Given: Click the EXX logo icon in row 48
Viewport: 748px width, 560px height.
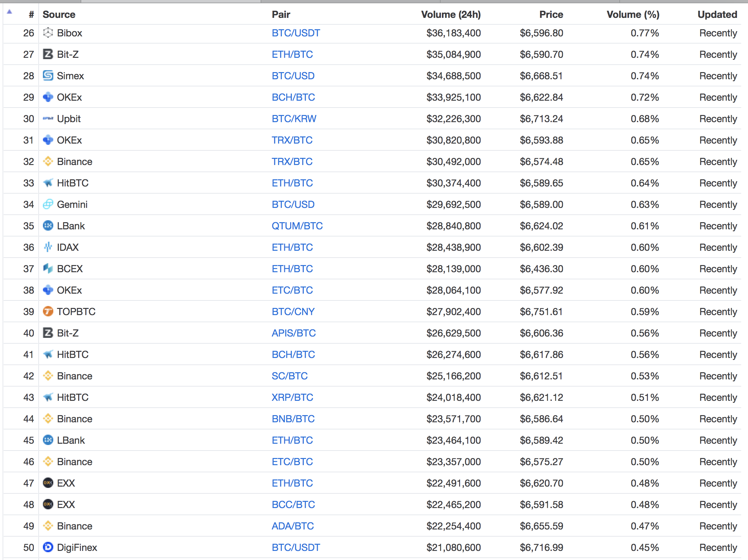Looking at the screenshot, I should pos(48,504).
